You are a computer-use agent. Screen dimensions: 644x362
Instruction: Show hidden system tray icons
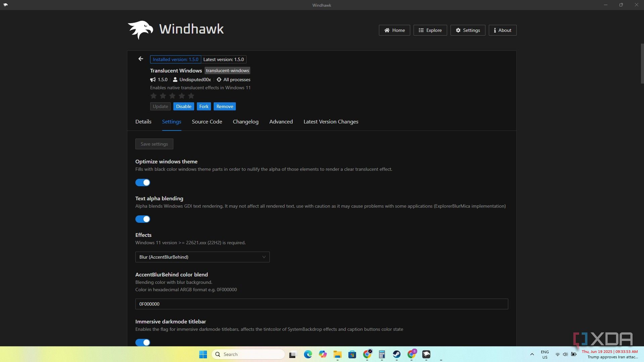[532, 354]
